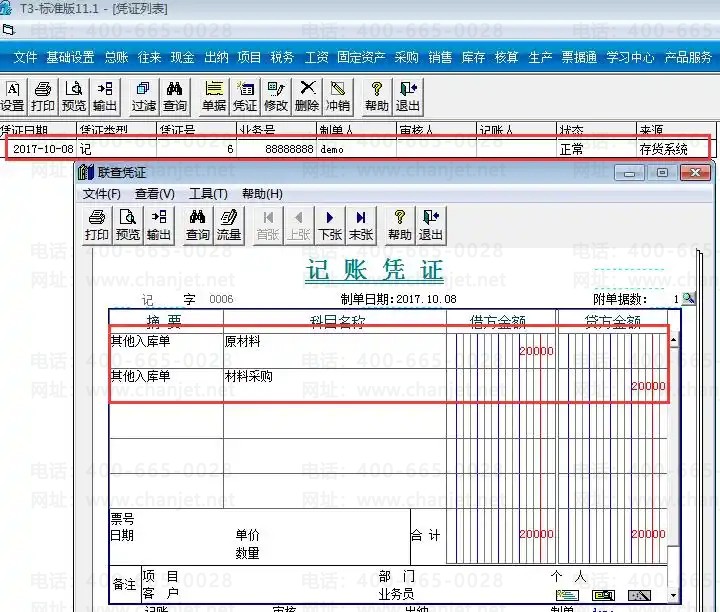Open the 生产 menu
This screenshot has width=720, height=612.
pyautogui.click(x=540, y=57)
